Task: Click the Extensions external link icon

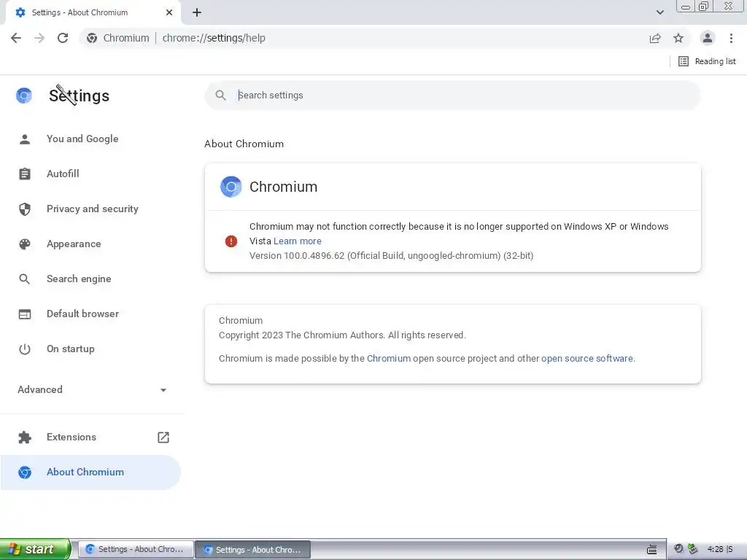Action: (163, 437)
